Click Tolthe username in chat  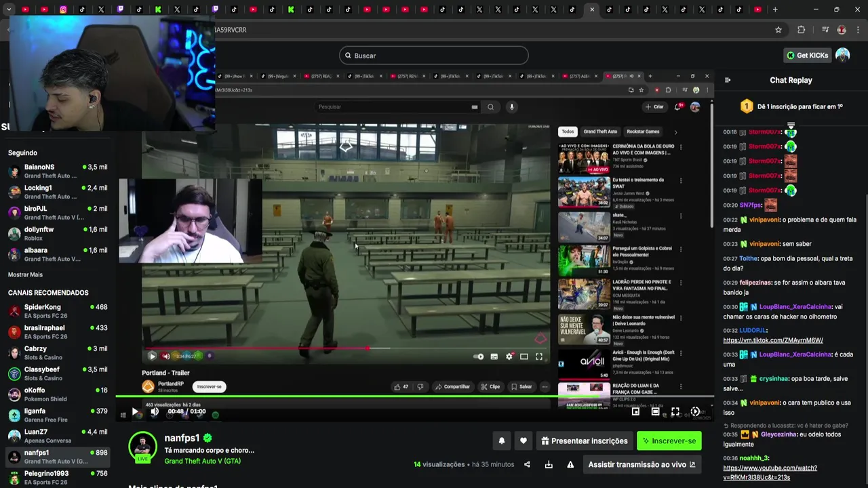749,258
